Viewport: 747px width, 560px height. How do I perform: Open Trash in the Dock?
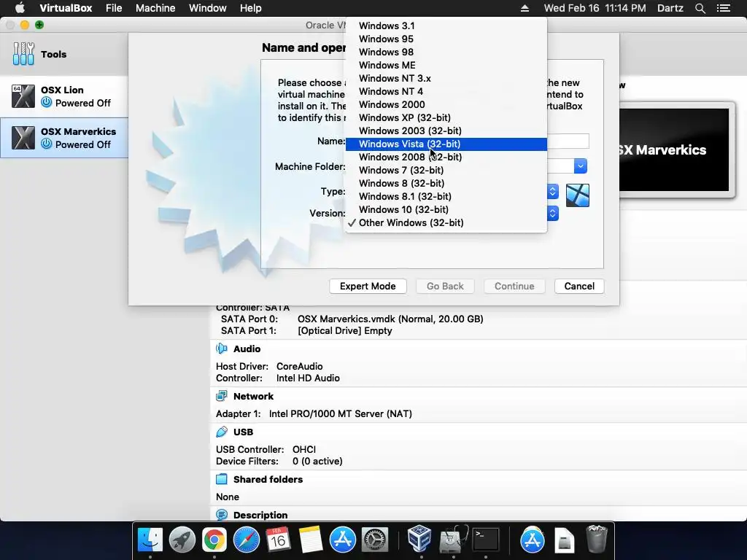tap(596, 539)
